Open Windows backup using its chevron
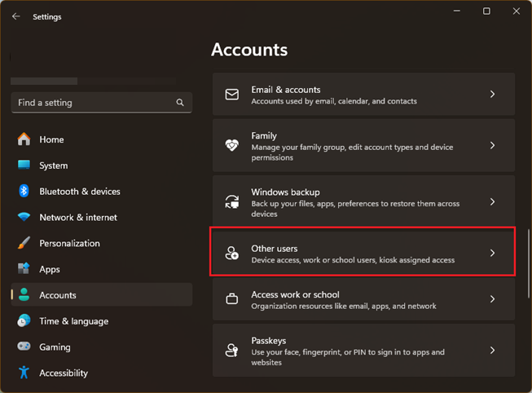The image size is (532, 393). [492, 201]
